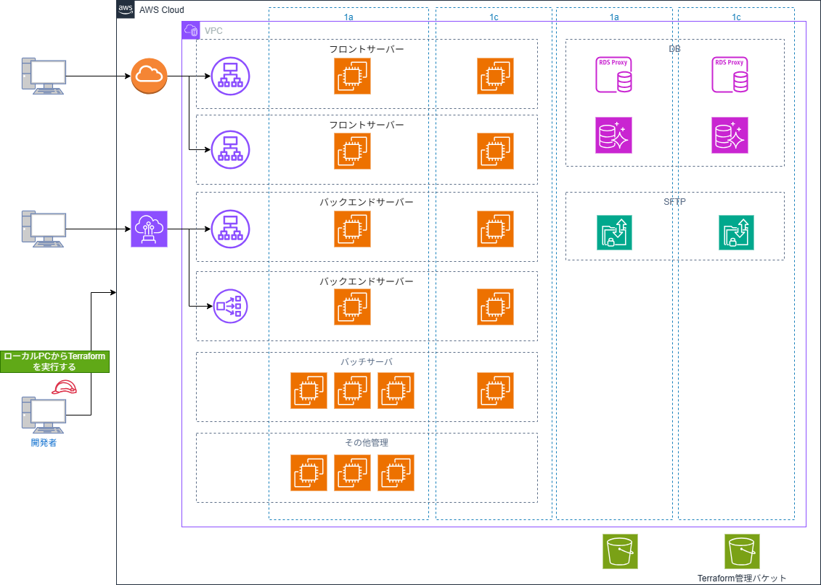Click the Terraform管理バケット S3 bucket icon
This screenshot has height=585, width=821.
click(x=742, y=551)
